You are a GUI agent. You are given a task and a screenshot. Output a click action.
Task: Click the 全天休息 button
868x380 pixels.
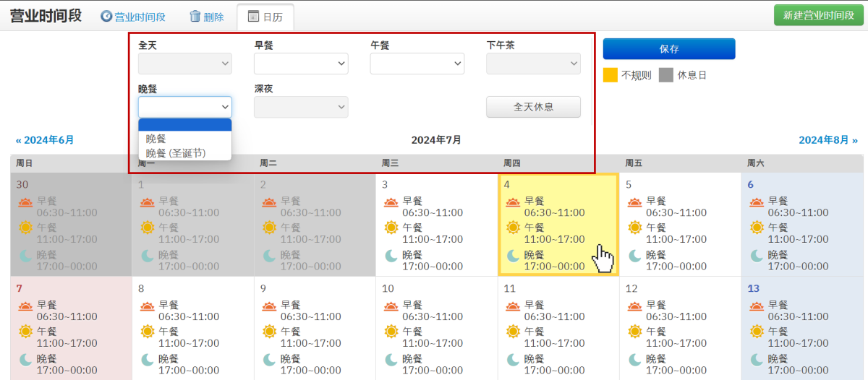(533, 107)
